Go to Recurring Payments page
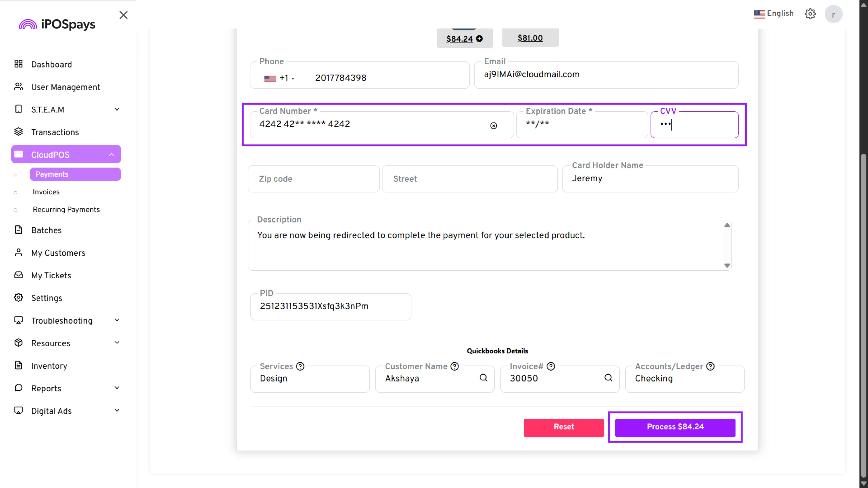This screenshot has width=868, height=488. click(66, 209)
